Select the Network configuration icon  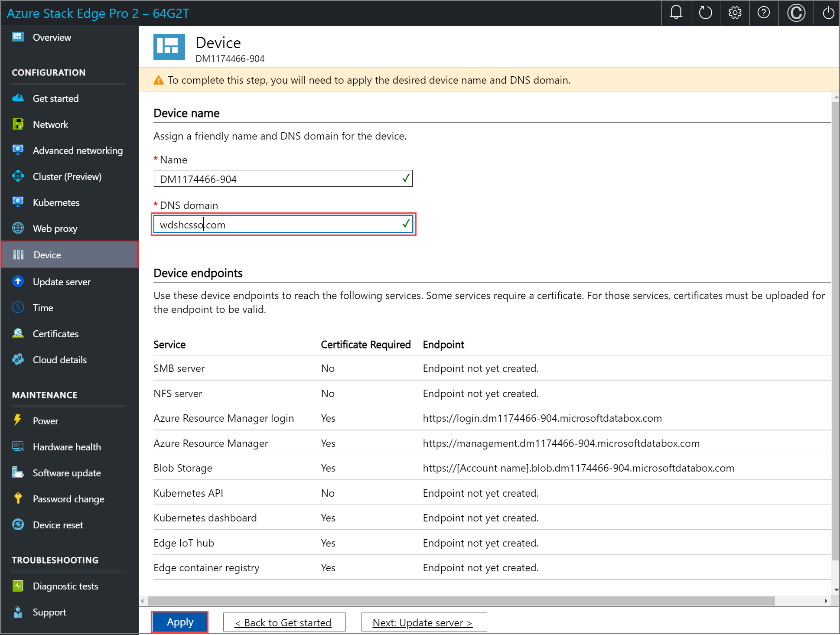(x=18, y=124)
